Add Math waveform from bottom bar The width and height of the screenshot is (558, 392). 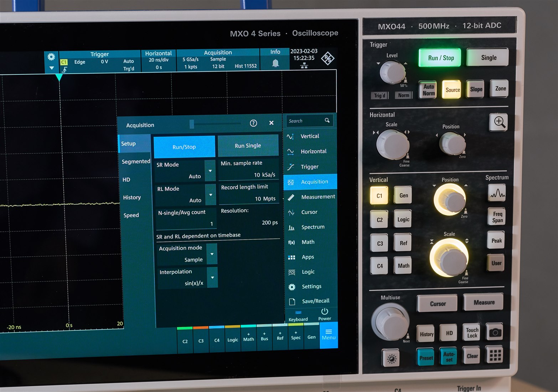249,337
